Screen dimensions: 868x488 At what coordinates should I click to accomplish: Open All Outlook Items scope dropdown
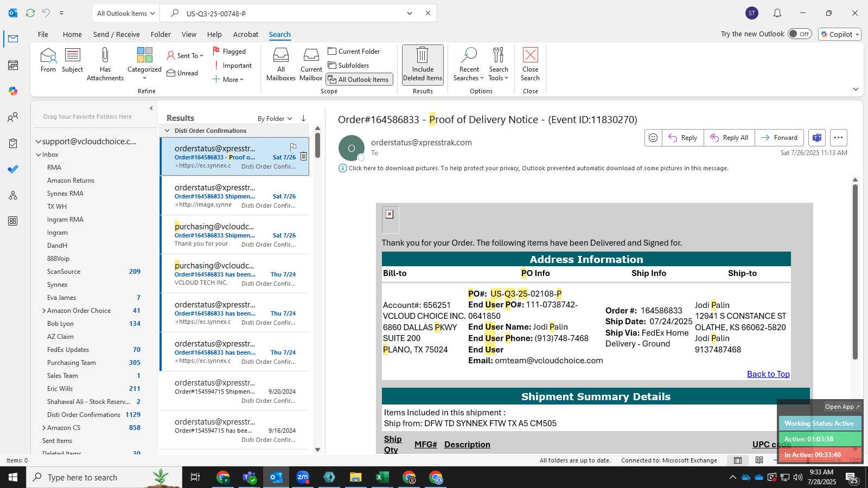point(126,13)
